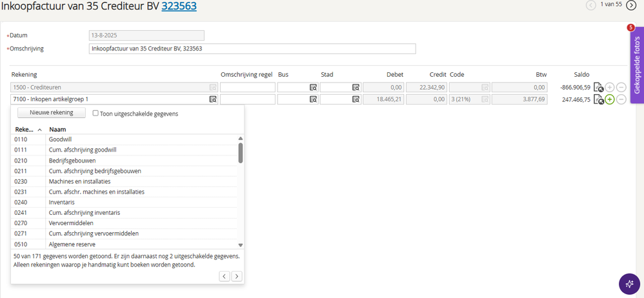Open Bus lookup icon on 1500 Crediteuren row
The height and width of the screenshot is (298, 644).
[x=313, y=88]
